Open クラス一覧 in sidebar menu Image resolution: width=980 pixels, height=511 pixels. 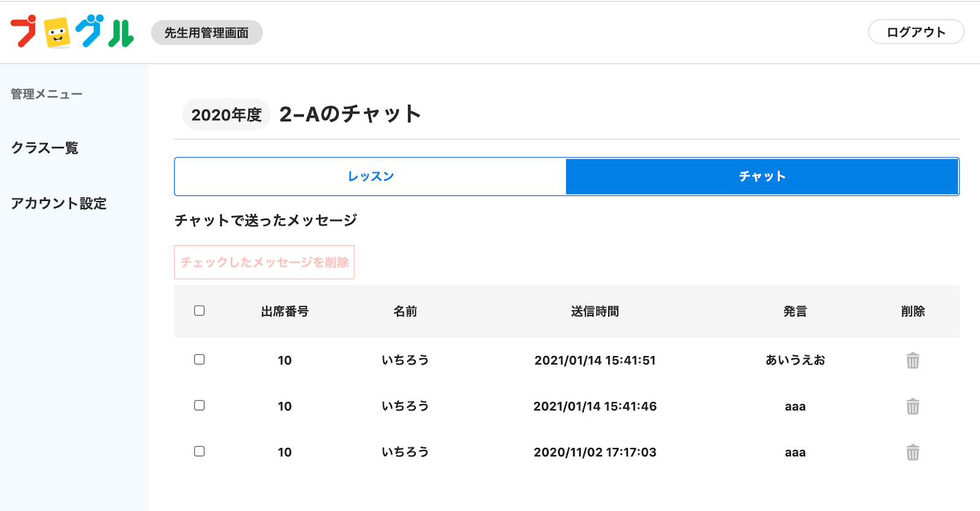coord(45,148)
